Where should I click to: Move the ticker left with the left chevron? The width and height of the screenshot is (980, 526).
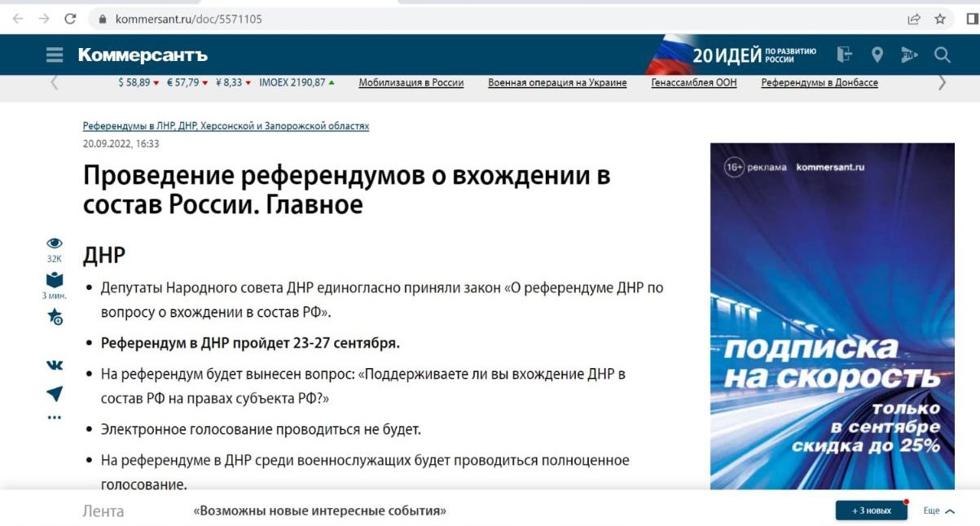[55, 82]
